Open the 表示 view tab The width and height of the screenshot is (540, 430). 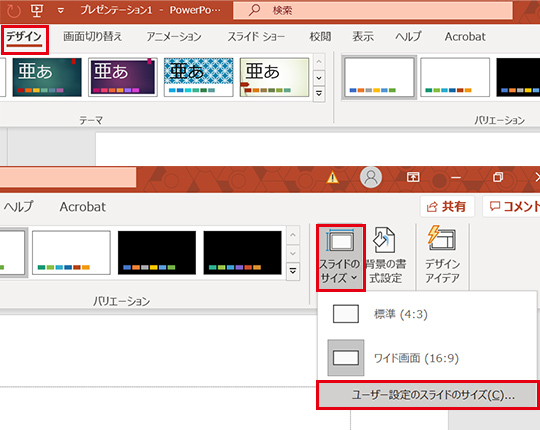click(363, 36)
